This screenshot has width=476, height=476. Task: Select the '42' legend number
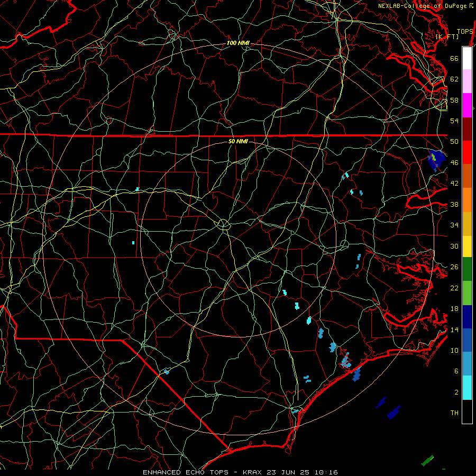[x=454, y=184]
